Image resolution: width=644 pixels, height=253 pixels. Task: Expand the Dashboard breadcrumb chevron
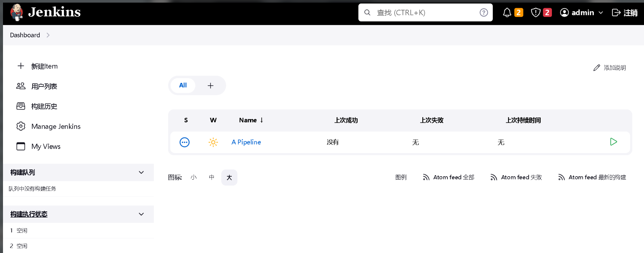[48, 35]
